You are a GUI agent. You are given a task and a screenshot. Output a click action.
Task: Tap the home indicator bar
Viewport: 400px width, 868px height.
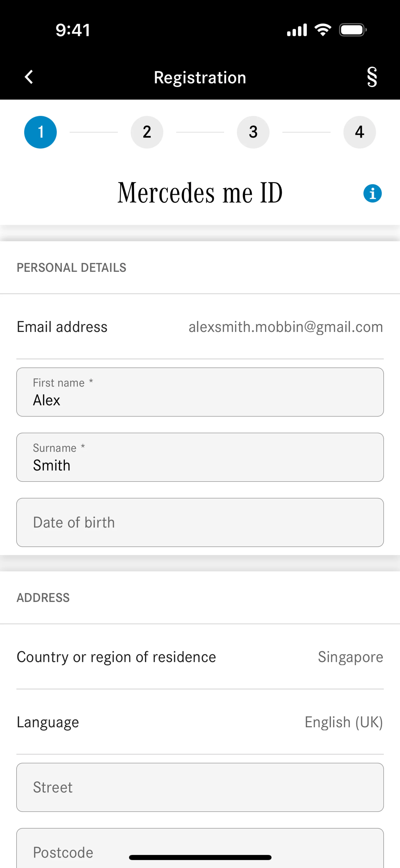[200, 857]
